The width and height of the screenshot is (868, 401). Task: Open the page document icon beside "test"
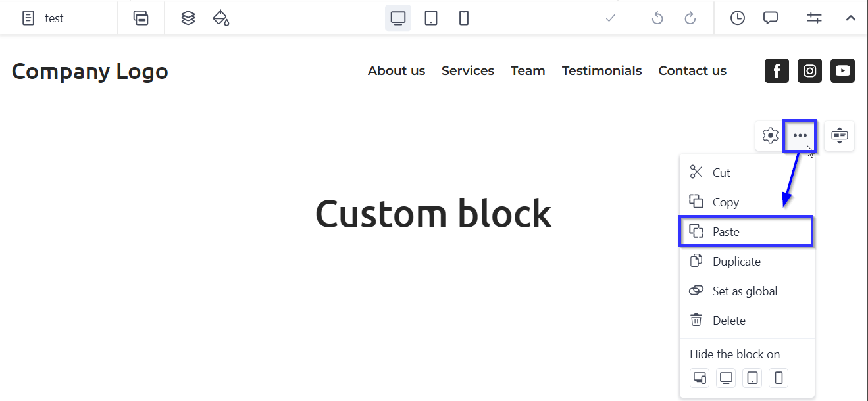[x=28, y=18]
